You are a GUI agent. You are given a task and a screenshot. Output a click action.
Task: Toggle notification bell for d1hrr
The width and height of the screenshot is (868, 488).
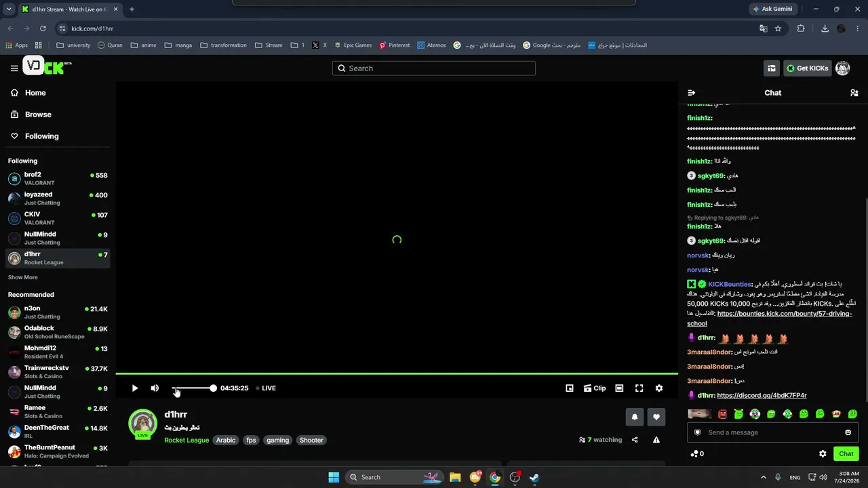(x=635, y=417)
